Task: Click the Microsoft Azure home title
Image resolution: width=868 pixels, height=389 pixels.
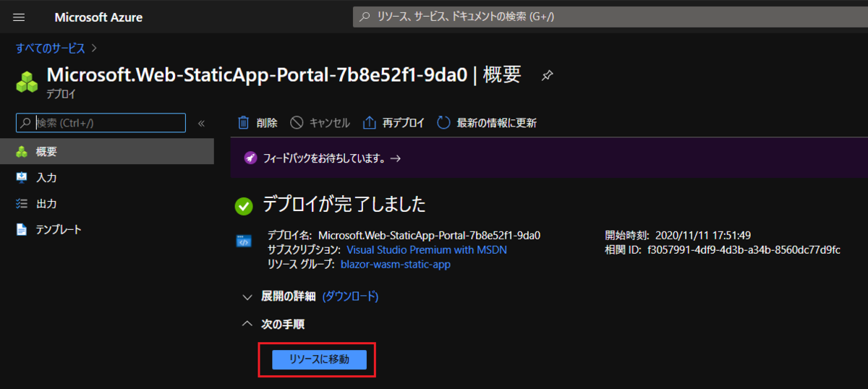Action: [98, 17]
